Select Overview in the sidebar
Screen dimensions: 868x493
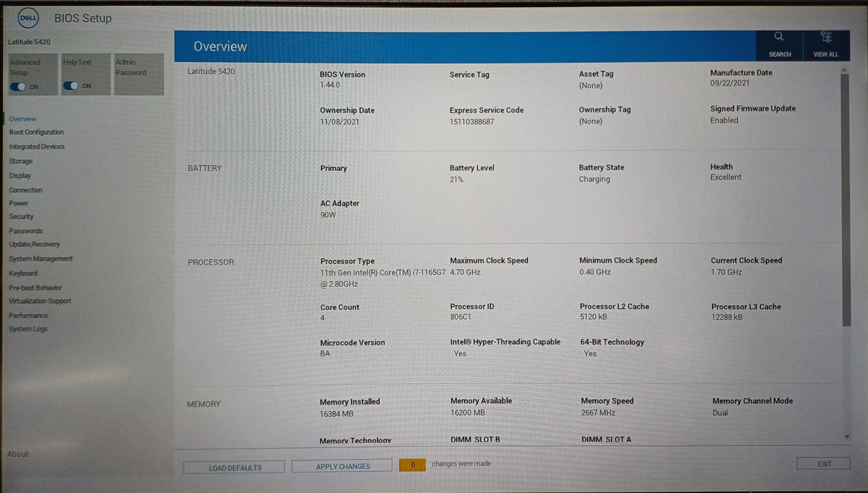pos(23,119)
